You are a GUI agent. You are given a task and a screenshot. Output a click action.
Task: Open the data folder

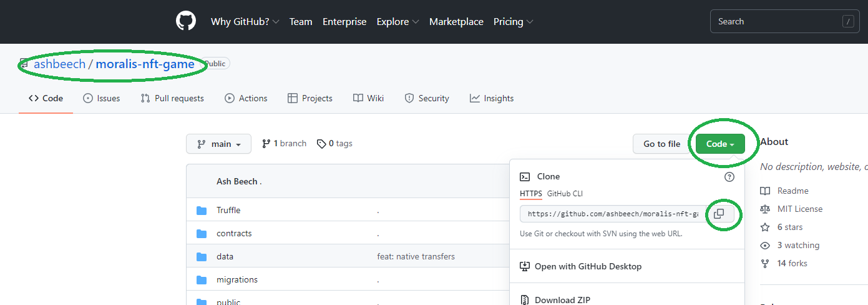(225, 256)
